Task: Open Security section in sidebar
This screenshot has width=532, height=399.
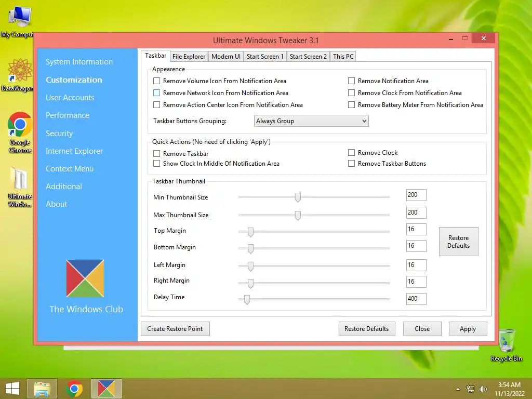Action: [x=59, y=134]
